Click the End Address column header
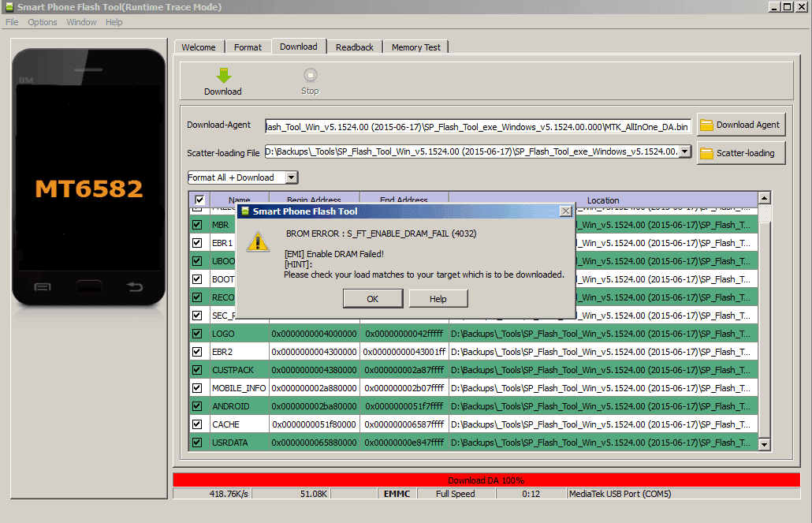Screen dimensions: 812x523 click(x=404, y=199)
